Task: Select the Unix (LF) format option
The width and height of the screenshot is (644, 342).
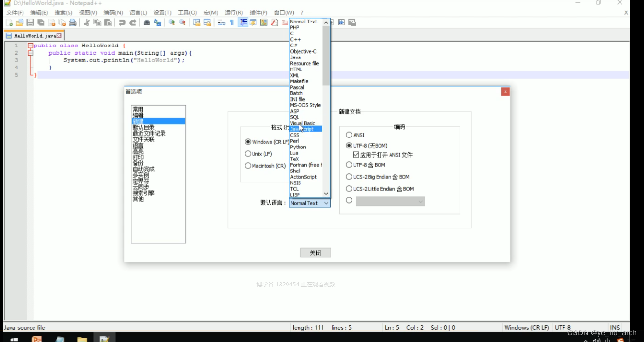Action: [248, 154]
